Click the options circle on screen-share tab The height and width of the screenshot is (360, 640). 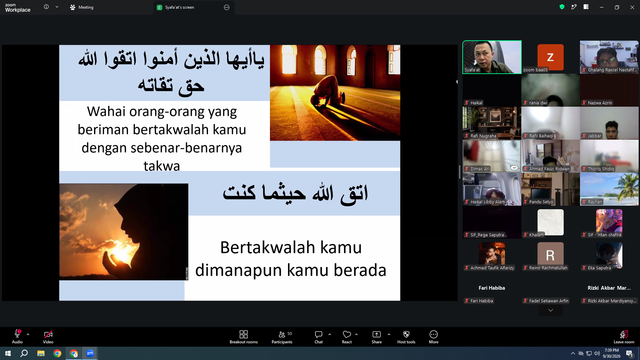click(x=227, y=7)
